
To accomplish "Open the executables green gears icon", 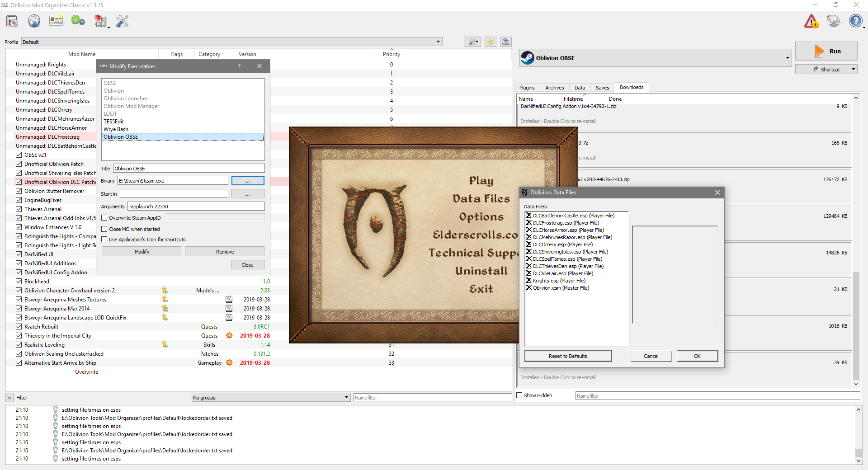I will [78, 21].
